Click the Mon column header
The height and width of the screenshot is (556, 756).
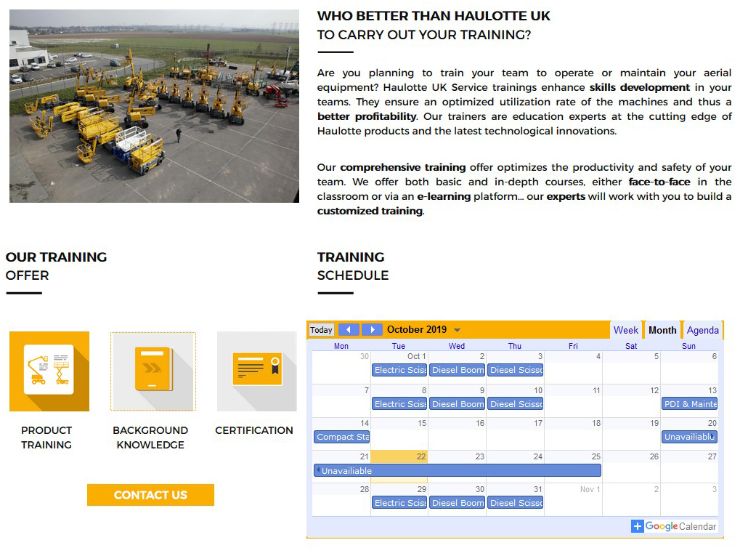click(x=341, y=346)
